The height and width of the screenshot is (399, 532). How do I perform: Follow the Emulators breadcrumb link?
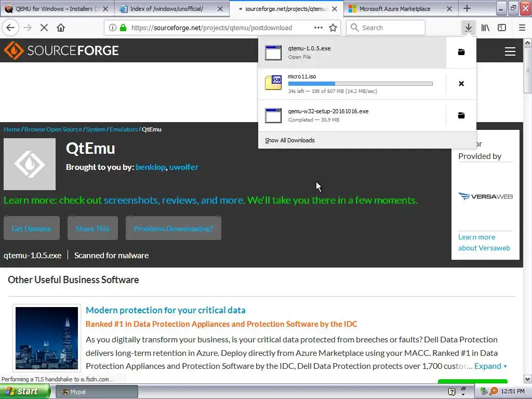coord(124,129)
